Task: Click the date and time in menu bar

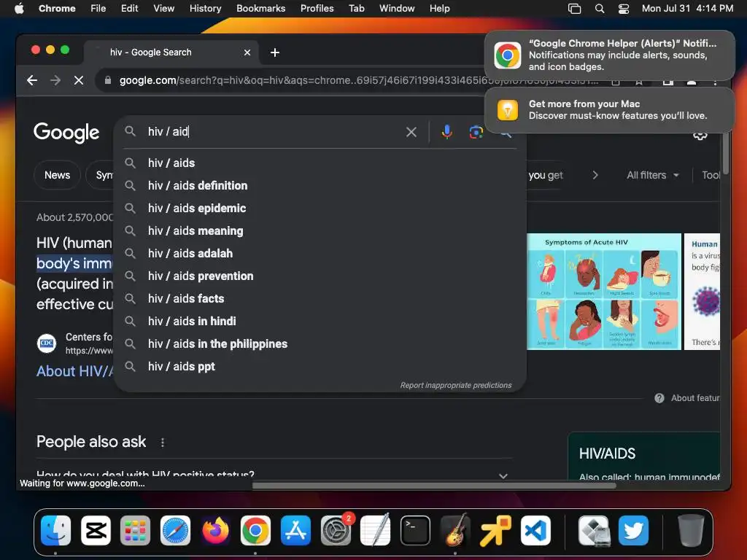Action: click(687, 9)
